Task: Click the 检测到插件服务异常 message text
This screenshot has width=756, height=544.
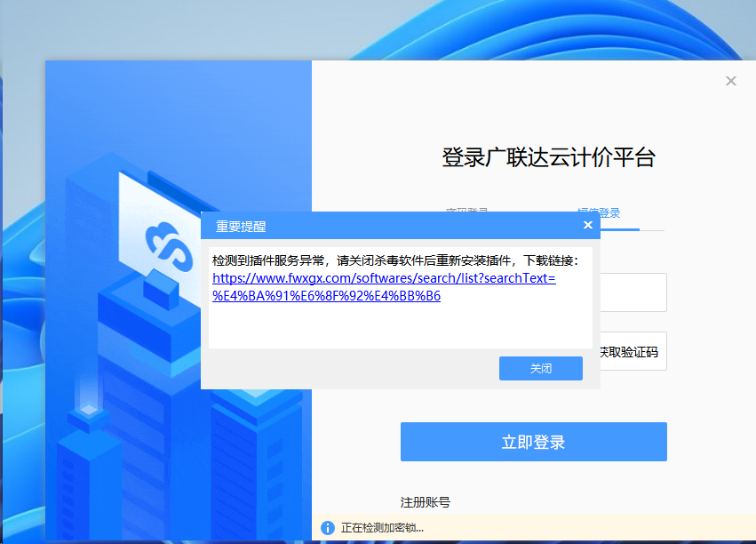Action: pyautogui.click(x=394, y=260)
